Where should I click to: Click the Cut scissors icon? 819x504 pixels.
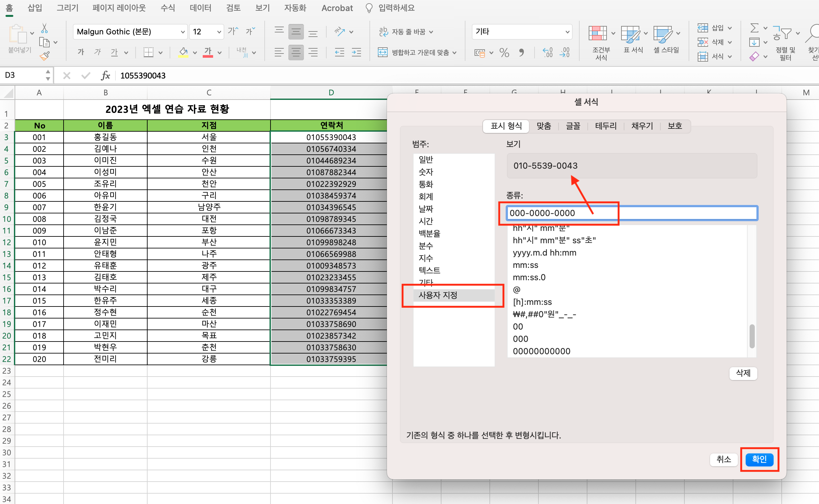44,29
